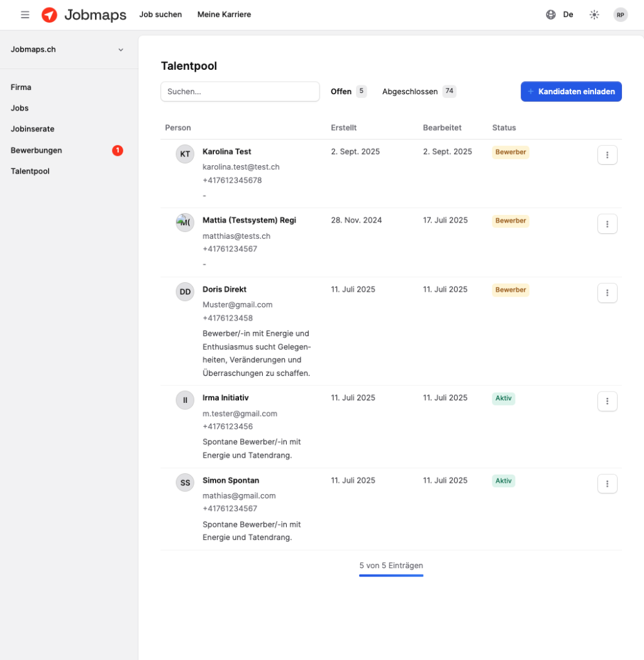Open the hamburger menu icon
The height and width of the screenshot is (660, 644).
click(x=25, y=15)
